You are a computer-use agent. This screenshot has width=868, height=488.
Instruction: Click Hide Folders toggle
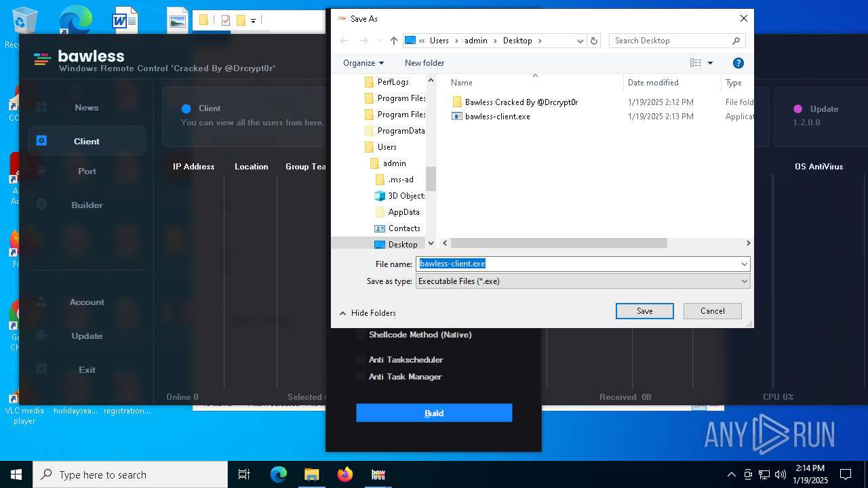tap(367, 313)
